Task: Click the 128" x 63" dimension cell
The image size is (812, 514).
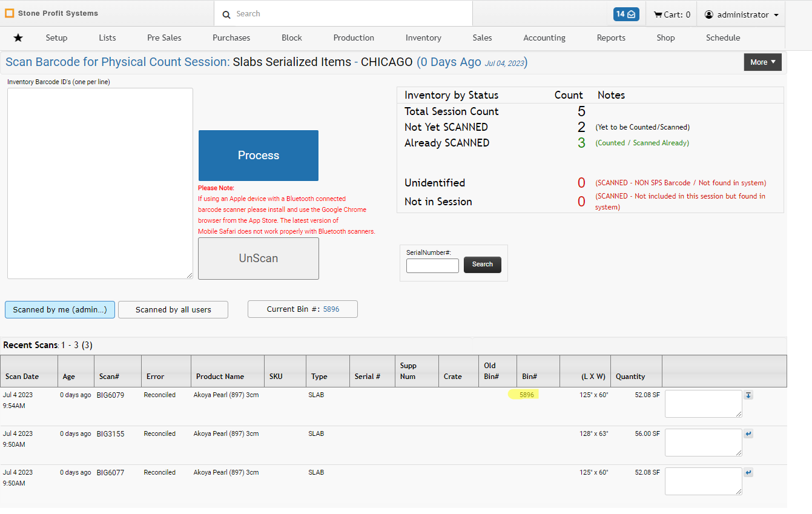Action: 593,434
